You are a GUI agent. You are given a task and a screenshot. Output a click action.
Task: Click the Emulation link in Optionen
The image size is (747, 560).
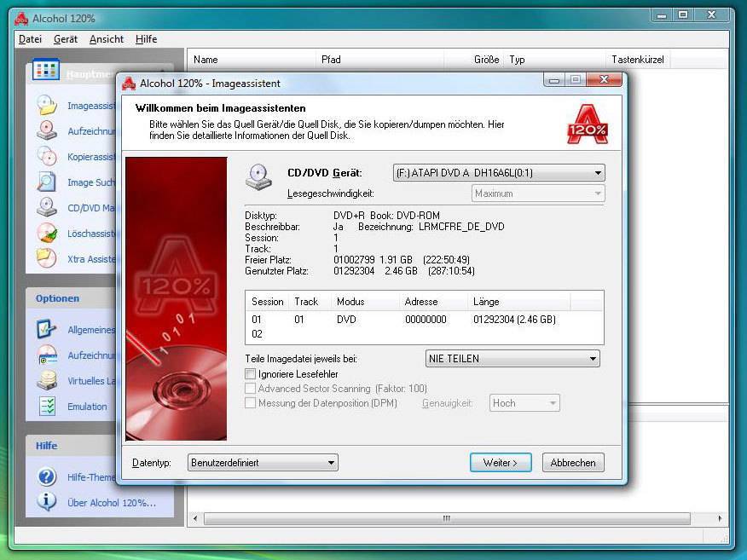(x=87, y=407)
